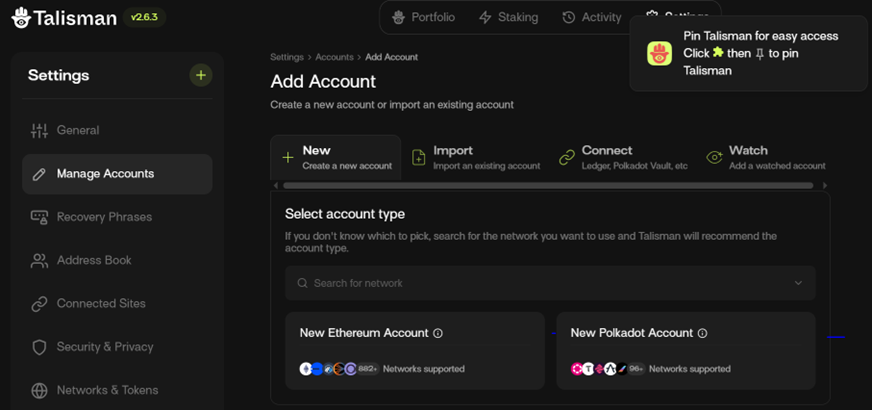872x410 pixels.
Task: Click the Connect chain-link icon
Action: click(567, 157)
